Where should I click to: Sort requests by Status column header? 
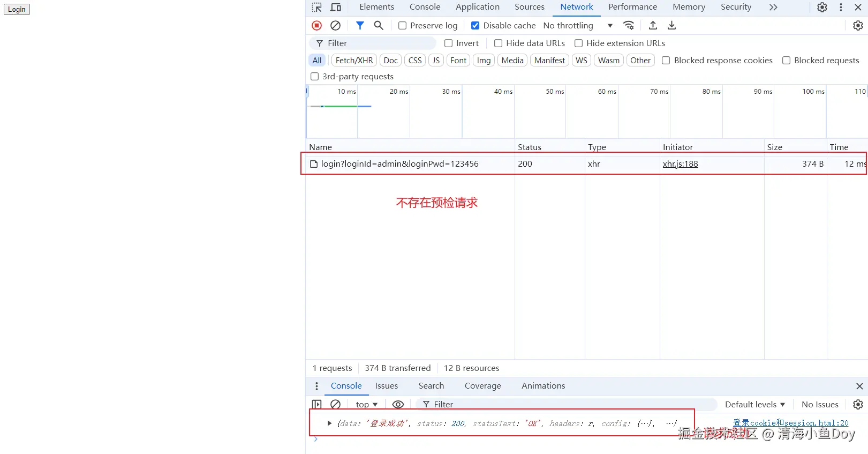[549, 147]
